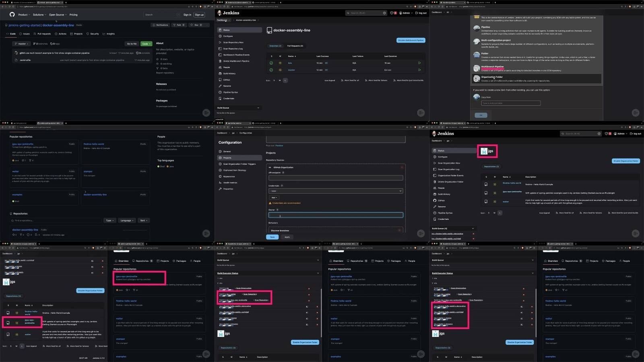
Task: Open the master branch selector dropdown
Action: click(22, 44)
